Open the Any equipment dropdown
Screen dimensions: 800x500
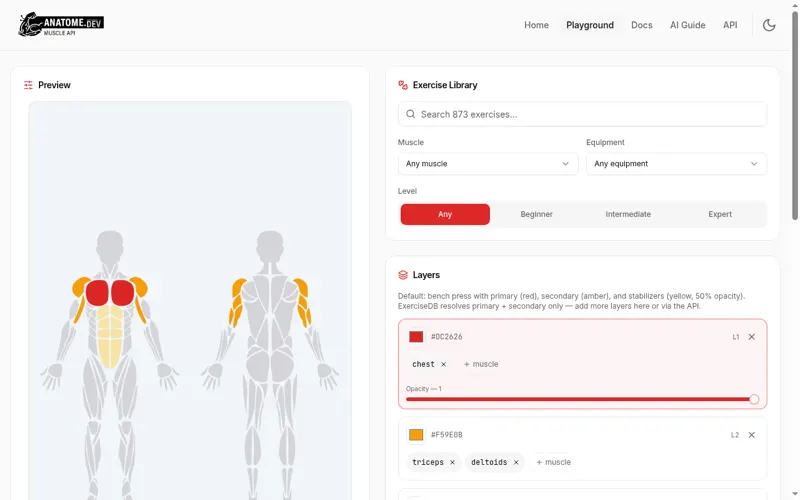pyautogui.click(x=676, y=164)
